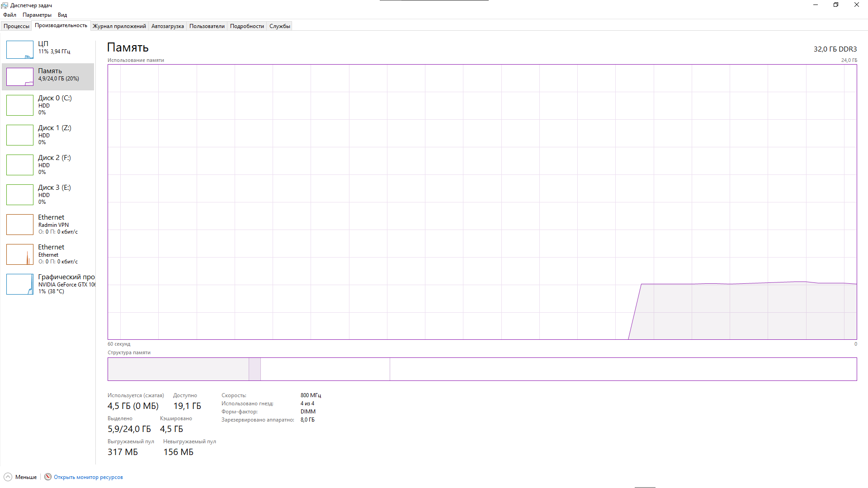Switch to the Подробности tab
This screenshot has height=488, width=868.
click(247, 26)
